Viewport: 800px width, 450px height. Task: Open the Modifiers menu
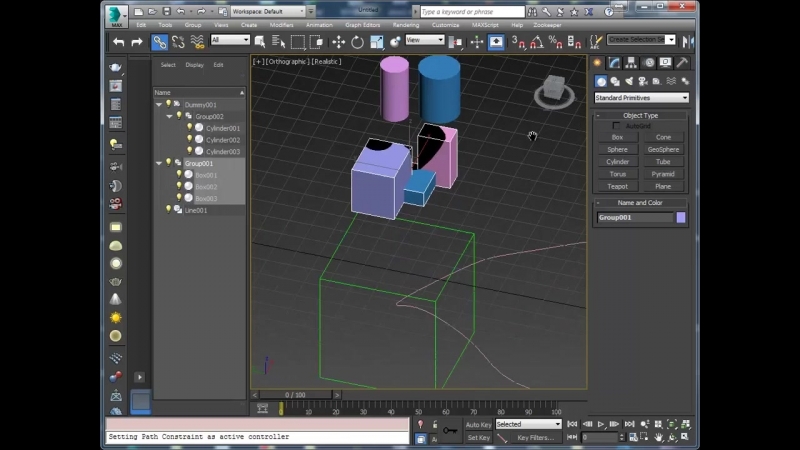[281, 25]
